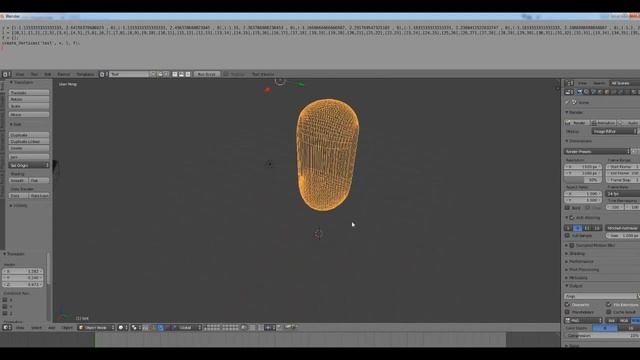The width and height of the screenshot is (640, 360).
Task: Click the OpenGL render image icon
Action: 288,327
